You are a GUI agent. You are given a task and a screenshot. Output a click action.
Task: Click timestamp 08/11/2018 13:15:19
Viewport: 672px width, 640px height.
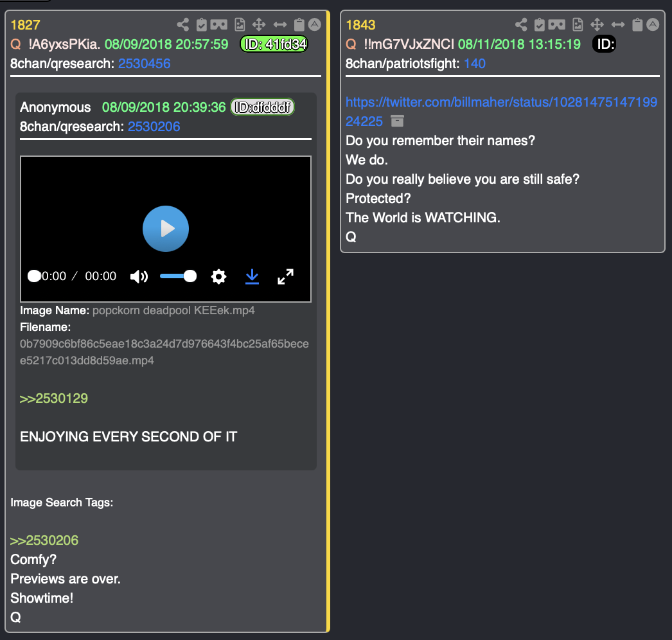tap(519, 44)
